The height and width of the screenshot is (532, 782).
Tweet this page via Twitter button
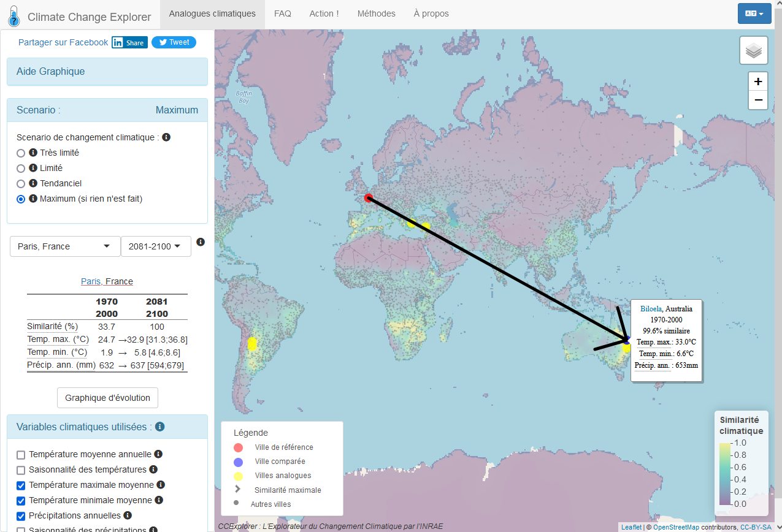click(x=174, y=42)
